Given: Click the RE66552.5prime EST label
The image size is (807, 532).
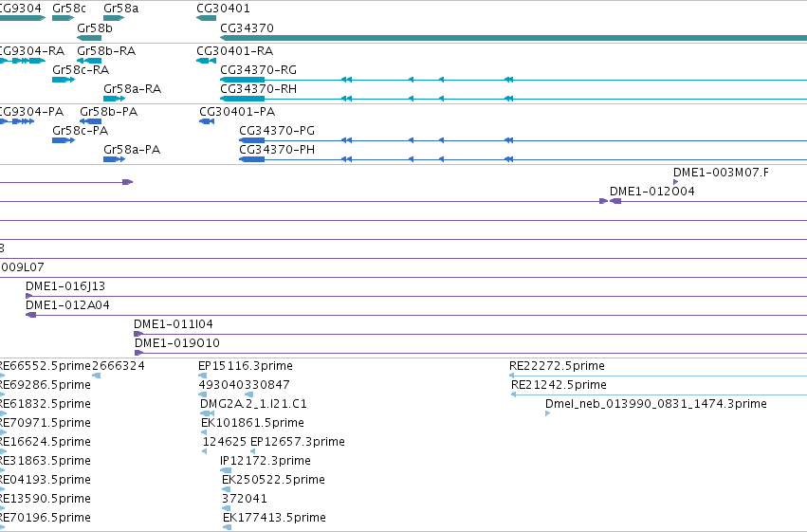Looking at the screenshot, I should point(45,366).
